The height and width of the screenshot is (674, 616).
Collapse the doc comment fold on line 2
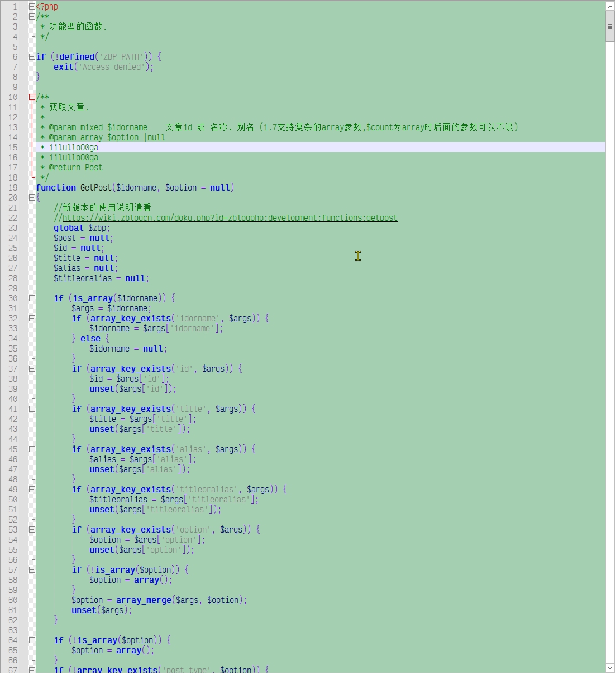click(32, 17)
